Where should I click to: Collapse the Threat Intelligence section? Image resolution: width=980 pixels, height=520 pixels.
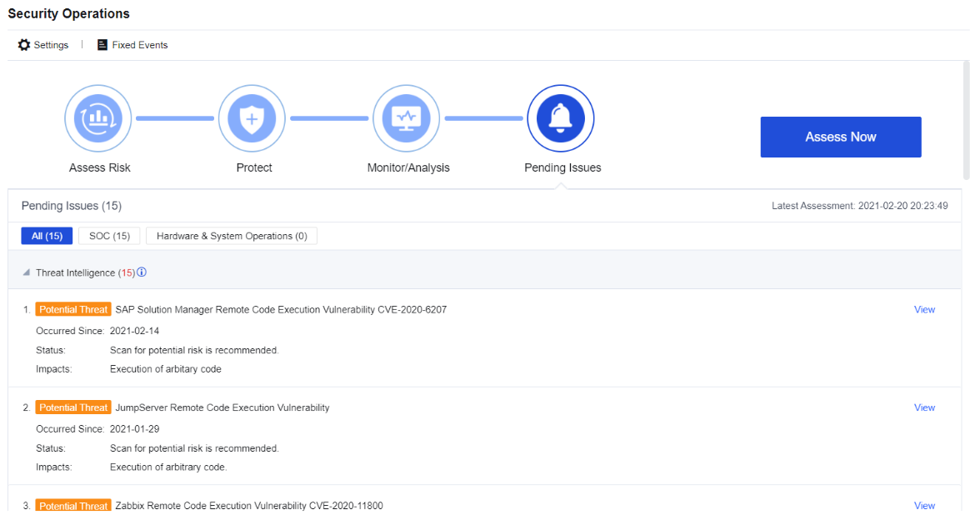[27, 272]
